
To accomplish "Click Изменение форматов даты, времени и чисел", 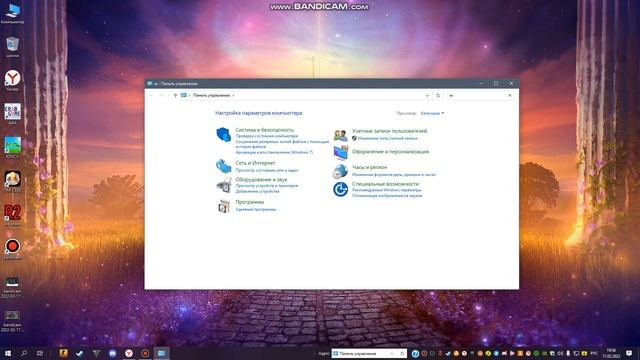I will point(394,175).
